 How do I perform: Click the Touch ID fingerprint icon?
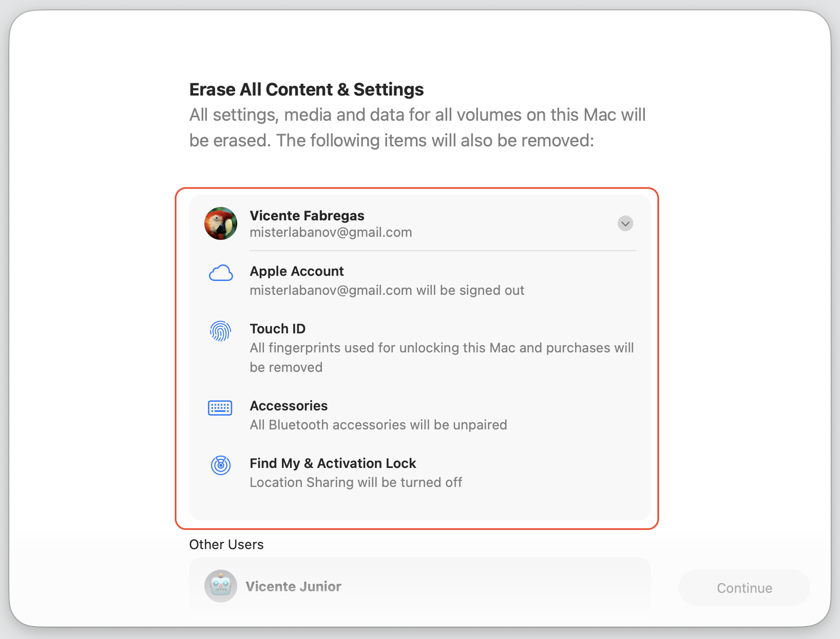tap(220, 331)
